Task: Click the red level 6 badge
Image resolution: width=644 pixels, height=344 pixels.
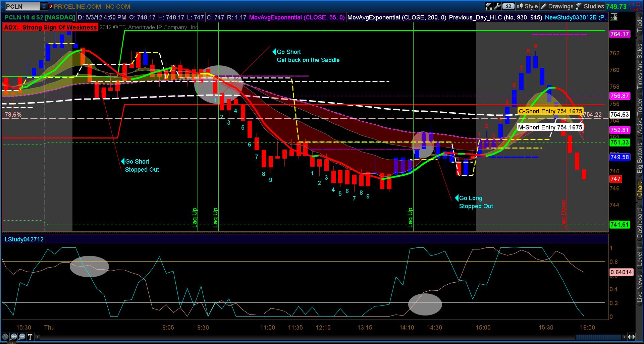Action: pos(51,6)
